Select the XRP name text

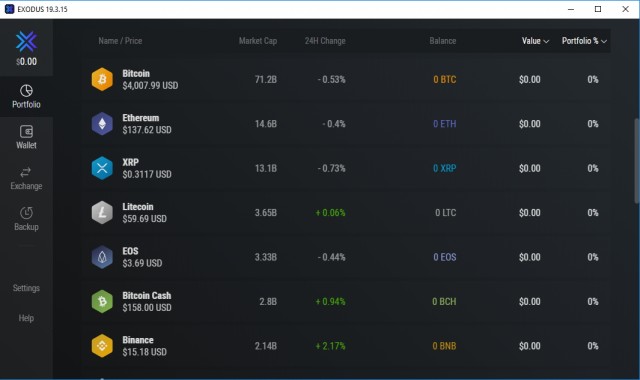click(130, 162)
